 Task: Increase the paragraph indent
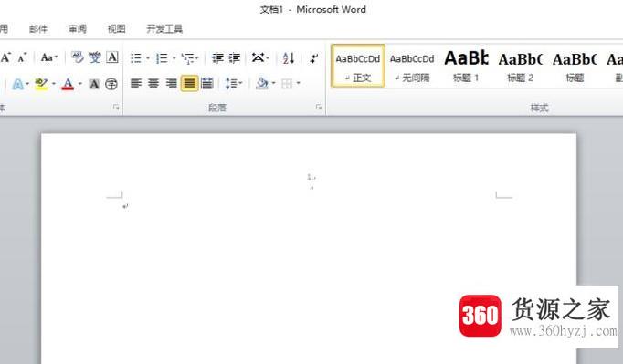(x=235, y=58)
